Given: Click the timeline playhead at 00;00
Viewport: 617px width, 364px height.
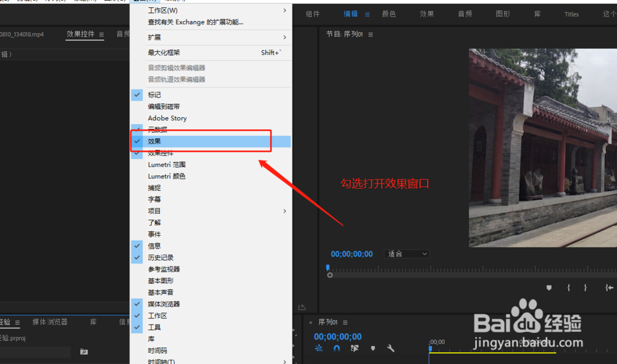Looking at the screenshot, I should pos(430,349).
